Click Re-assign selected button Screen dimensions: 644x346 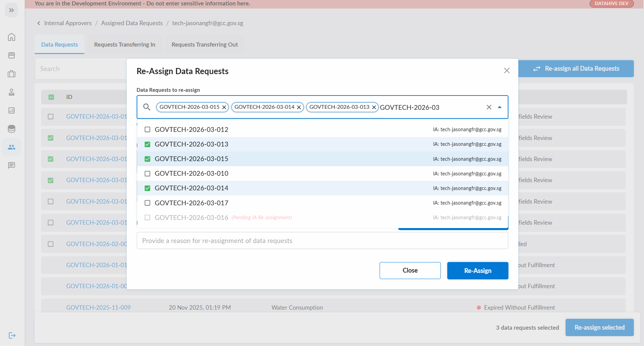coord(599,327)
